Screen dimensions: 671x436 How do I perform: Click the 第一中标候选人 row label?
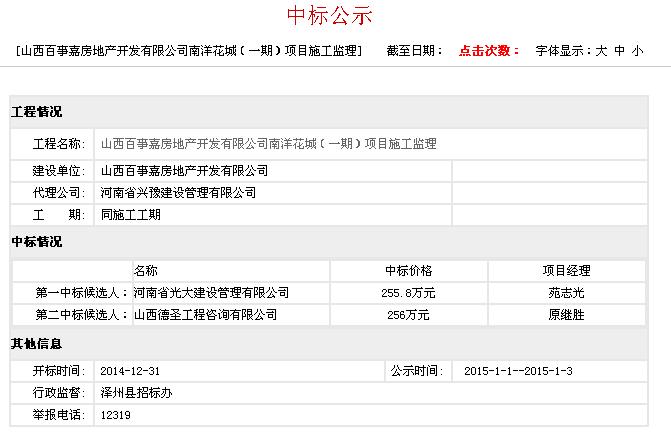tap(81, 293)
